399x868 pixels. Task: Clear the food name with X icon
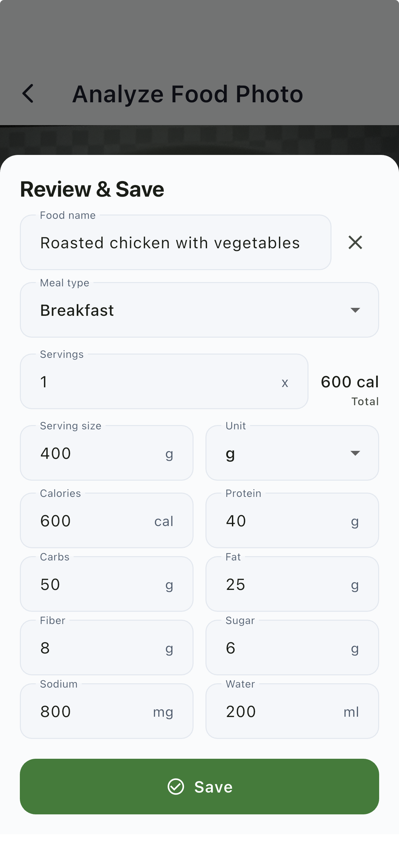(355, 243)
